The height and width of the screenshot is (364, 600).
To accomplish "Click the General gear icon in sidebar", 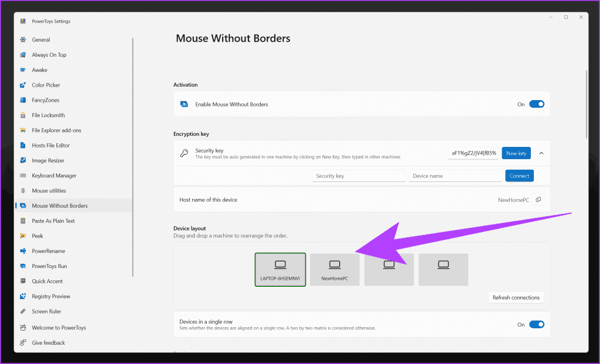I will [23, 40].
